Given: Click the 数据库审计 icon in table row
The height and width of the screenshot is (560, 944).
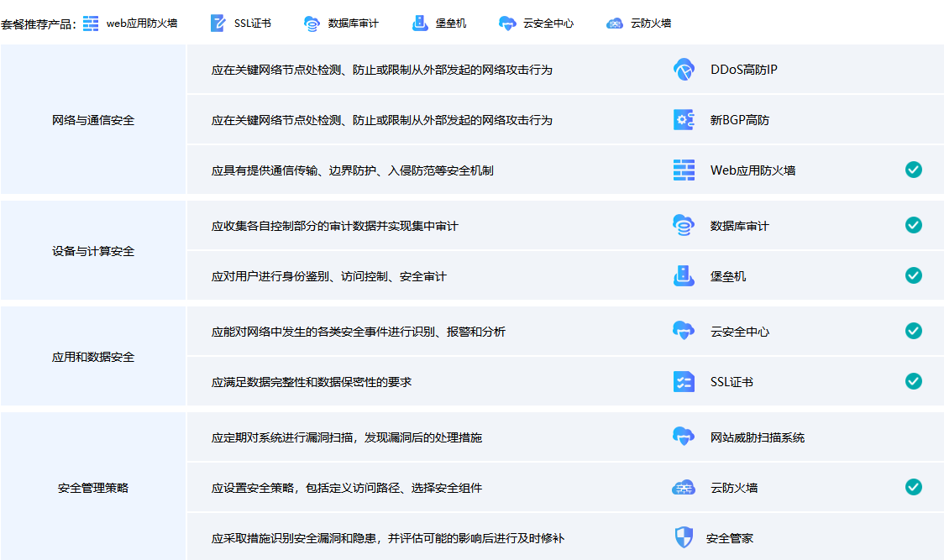Looking at the screenshot, I should [x=684, y=226].
